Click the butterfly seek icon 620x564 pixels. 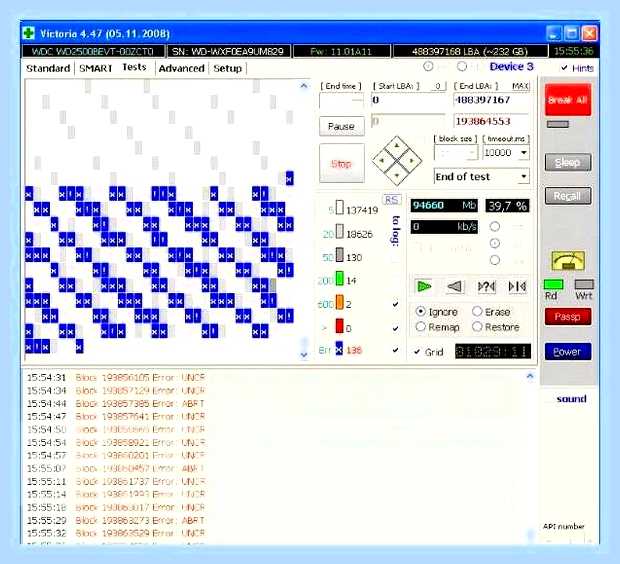coord(517,286)
